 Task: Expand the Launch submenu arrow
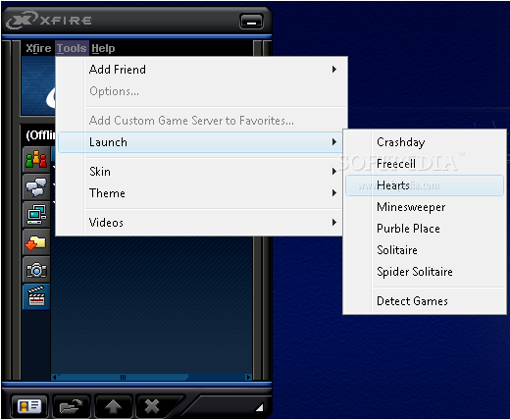(x=334, y=142)
